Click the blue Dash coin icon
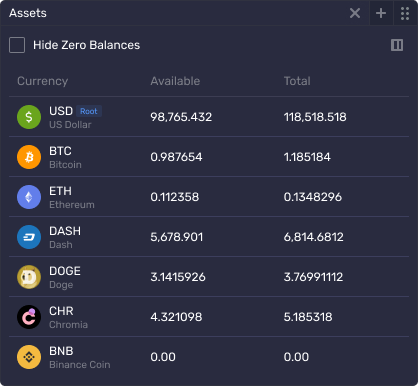The height and width of the screenshot is (386, 418). 29,237
